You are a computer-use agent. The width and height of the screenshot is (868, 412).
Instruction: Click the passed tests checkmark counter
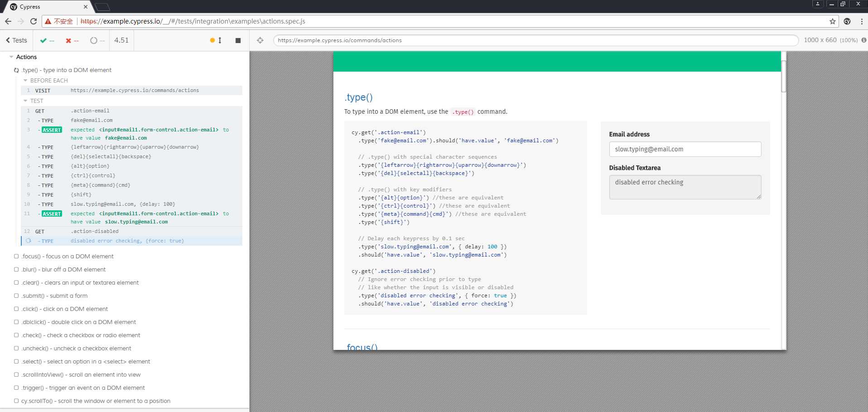47,40
